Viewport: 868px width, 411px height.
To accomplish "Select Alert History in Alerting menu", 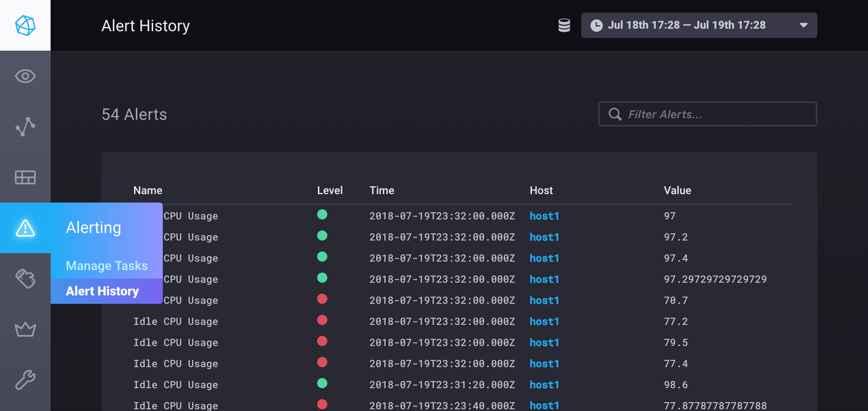I will (102, 291).
